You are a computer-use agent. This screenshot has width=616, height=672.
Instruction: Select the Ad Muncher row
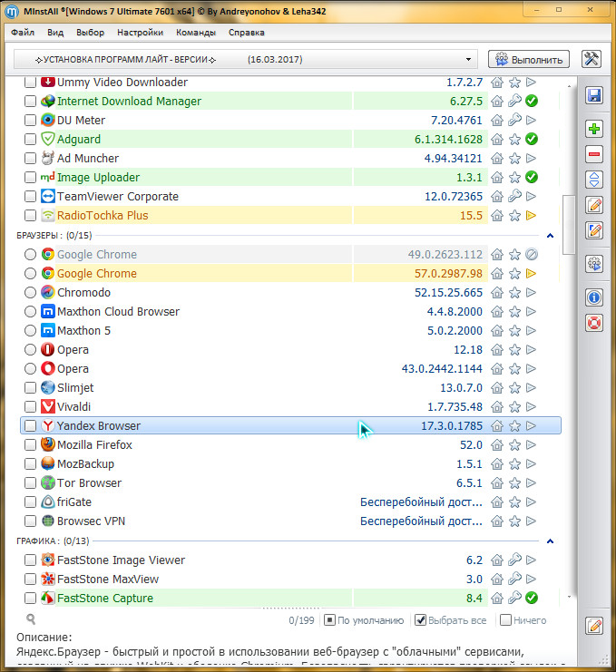(290, 158)
